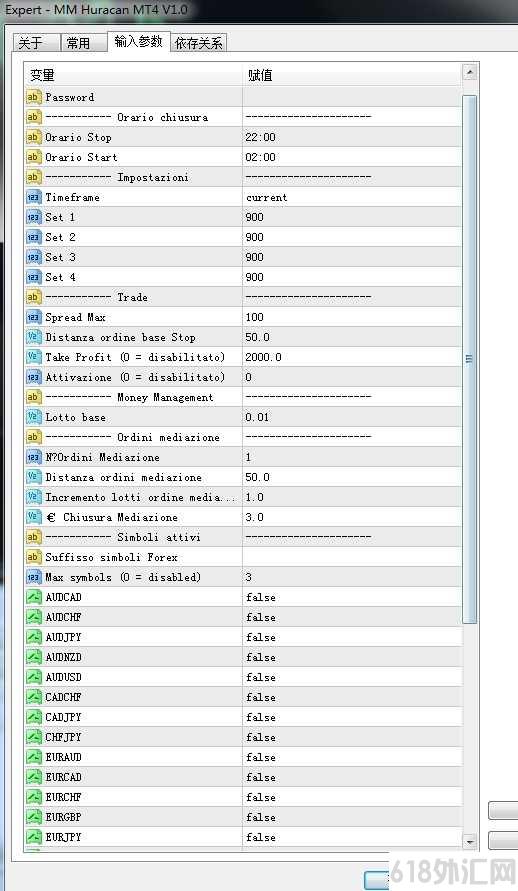Toggle the EURGBP false value
Screen dimensions: 518x891
[352, 817]
